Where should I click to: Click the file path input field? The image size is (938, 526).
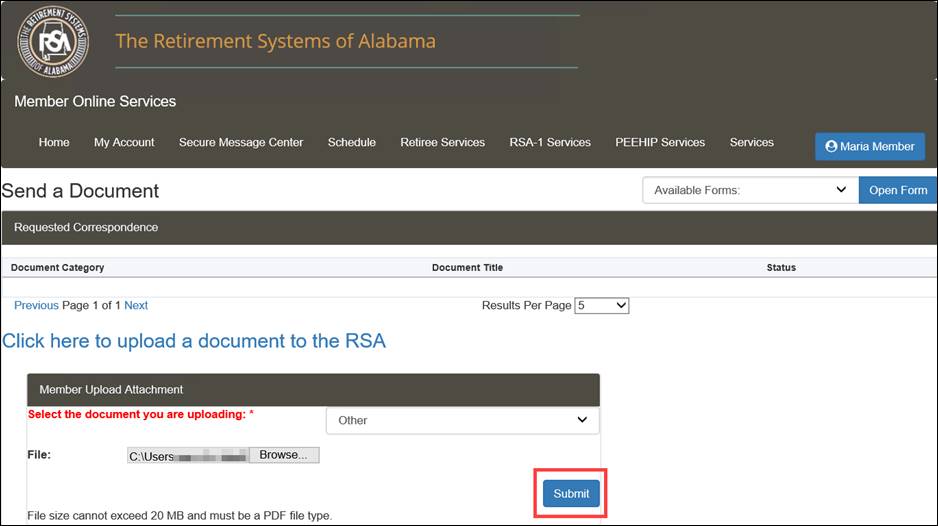point(188,455)
